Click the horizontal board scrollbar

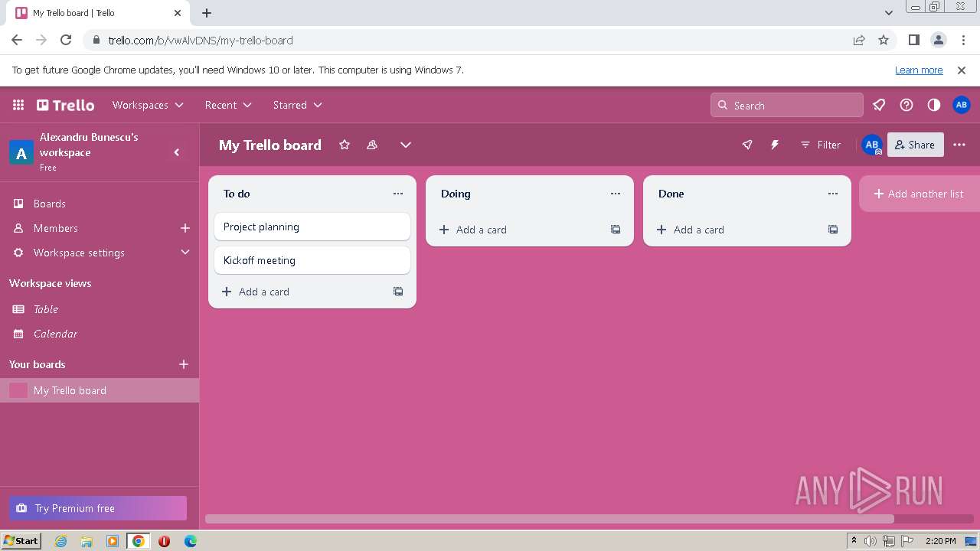click(x=550, y=519)
